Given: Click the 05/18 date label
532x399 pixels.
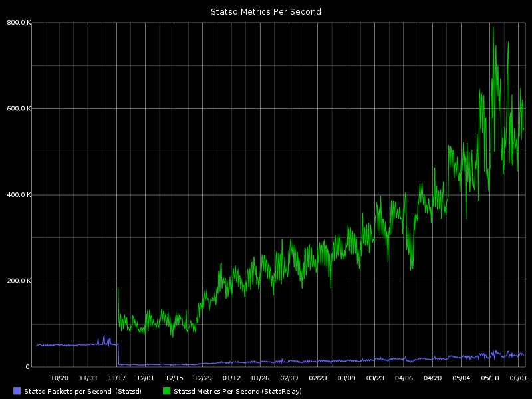Looking at the screenshot, I should point(490,378).
